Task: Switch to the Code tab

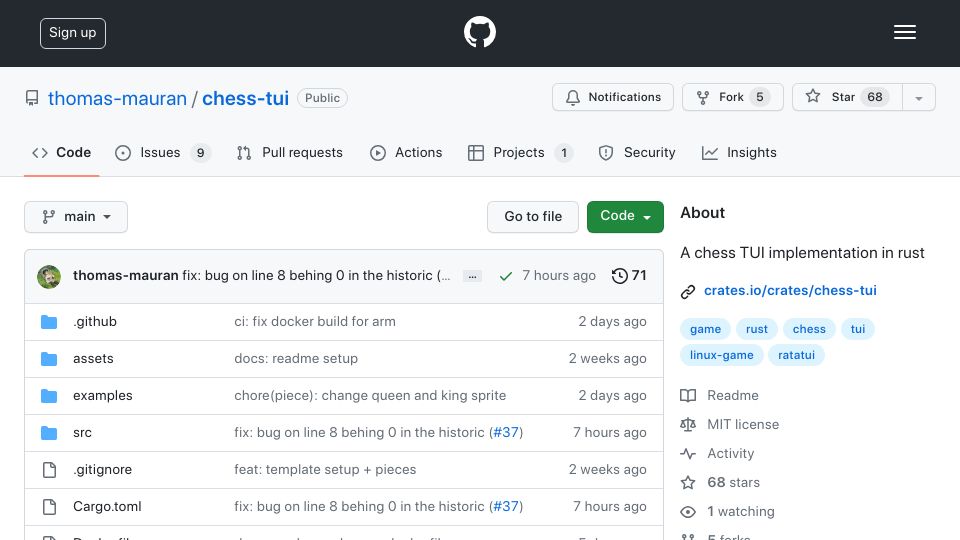Action: tap(61, 152)
